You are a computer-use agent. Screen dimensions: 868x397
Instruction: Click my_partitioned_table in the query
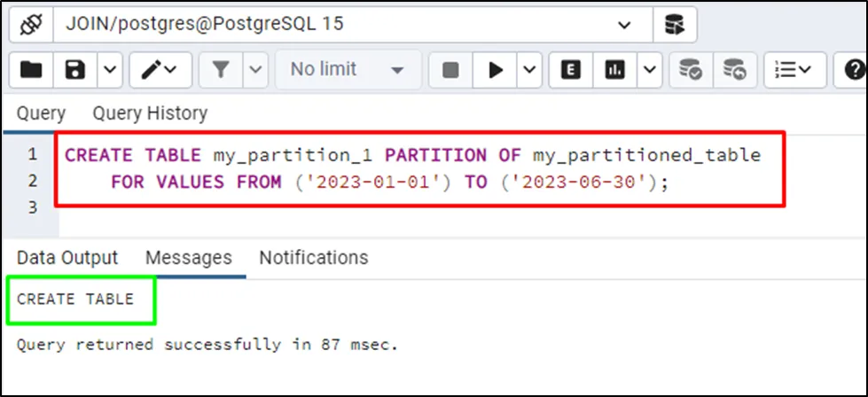pyautogui.click(x=647, y=155)
